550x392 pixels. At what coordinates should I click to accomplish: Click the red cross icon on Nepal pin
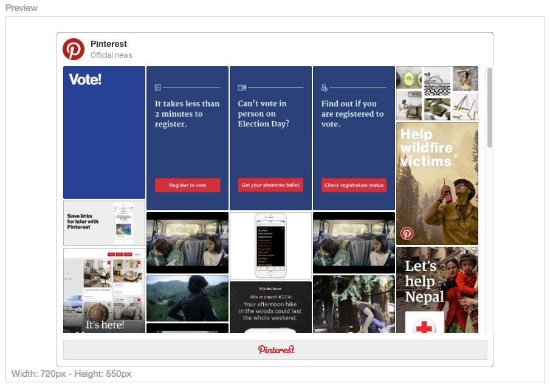tap(424, 326)
